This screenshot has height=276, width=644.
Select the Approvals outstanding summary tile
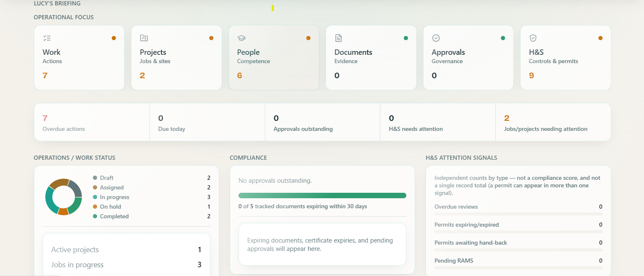click(x=323, y=122)
